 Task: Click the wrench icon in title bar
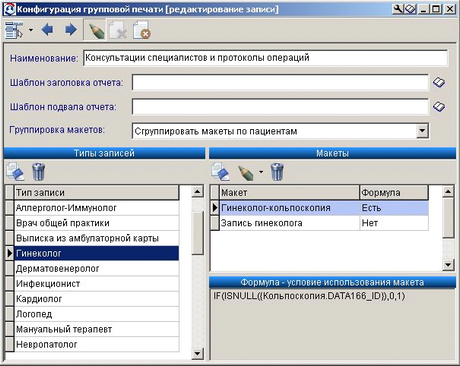(x=398, y=9)
